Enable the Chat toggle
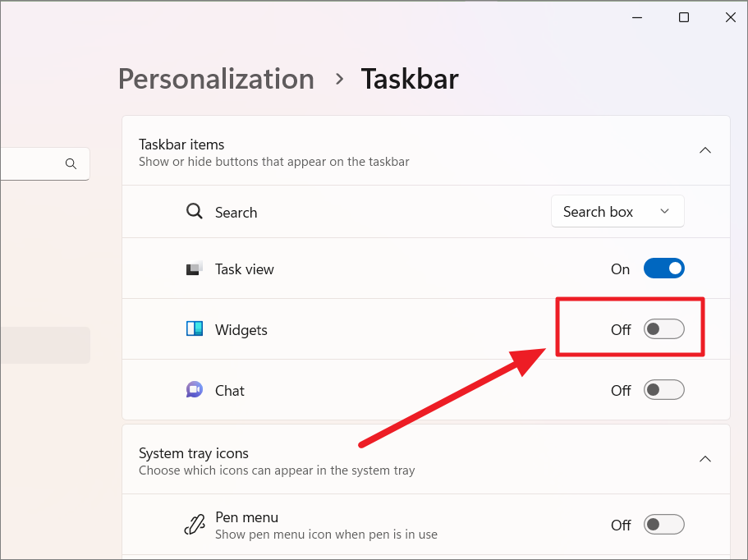Screen dimensions: 748x560 pyautogui.click(x=663, y=390)
